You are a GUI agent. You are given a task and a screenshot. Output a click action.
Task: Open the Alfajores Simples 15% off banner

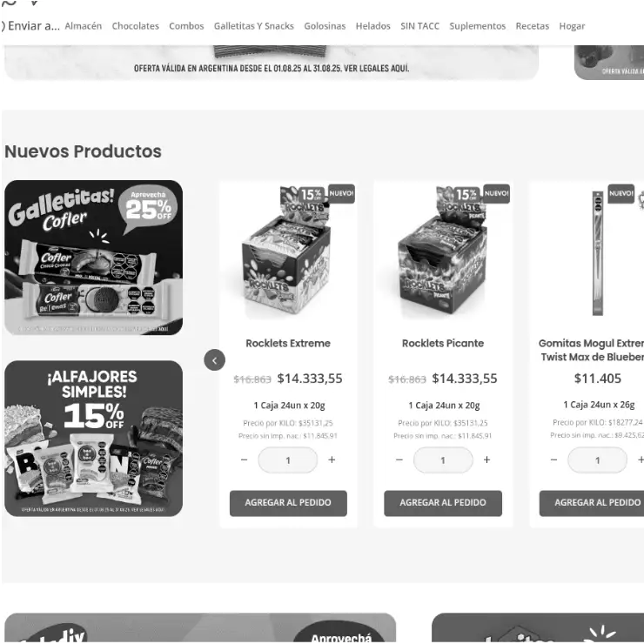click(x=94, y=439)
